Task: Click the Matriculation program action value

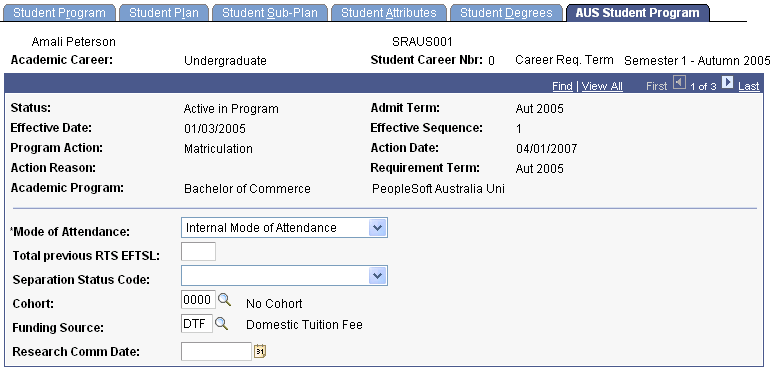Action: tap(218, 149)
